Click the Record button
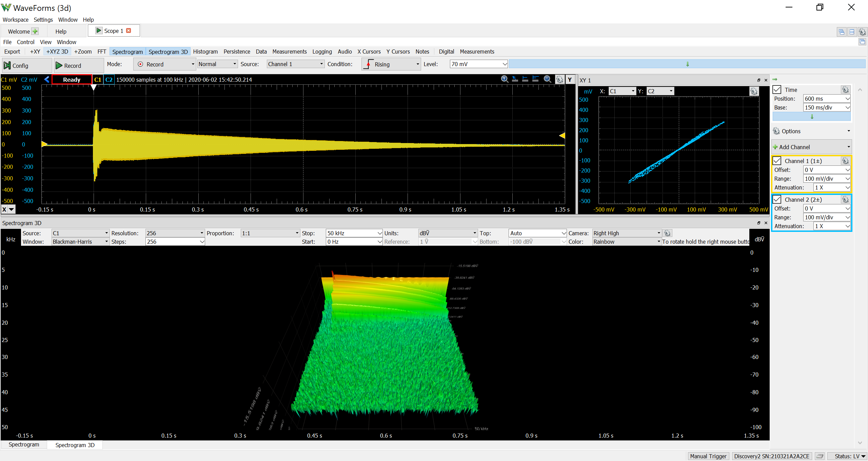Image resolution: width=868 pixels, height=461 pixels. [x=79, y=65]
